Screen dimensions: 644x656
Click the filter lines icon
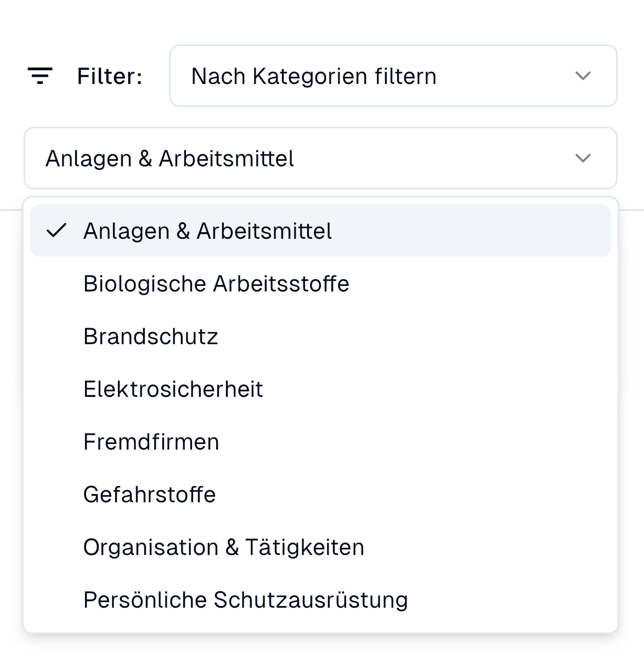pos(40,76)
